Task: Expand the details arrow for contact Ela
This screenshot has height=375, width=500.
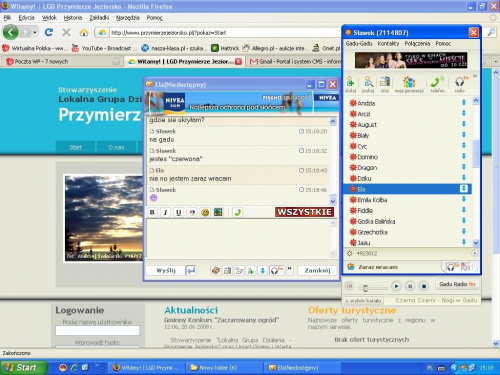Action: click(x=464, y=189)
